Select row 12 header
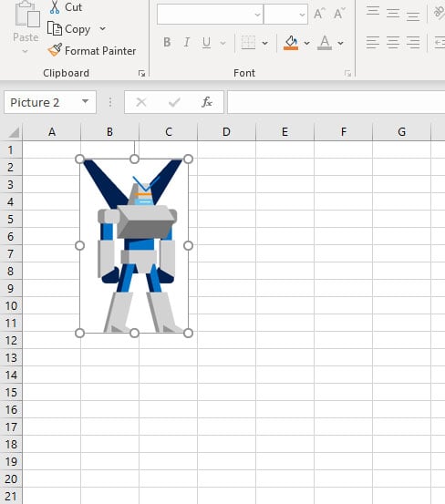This screenshot has width=445, height=504. (x=11, y=340)
